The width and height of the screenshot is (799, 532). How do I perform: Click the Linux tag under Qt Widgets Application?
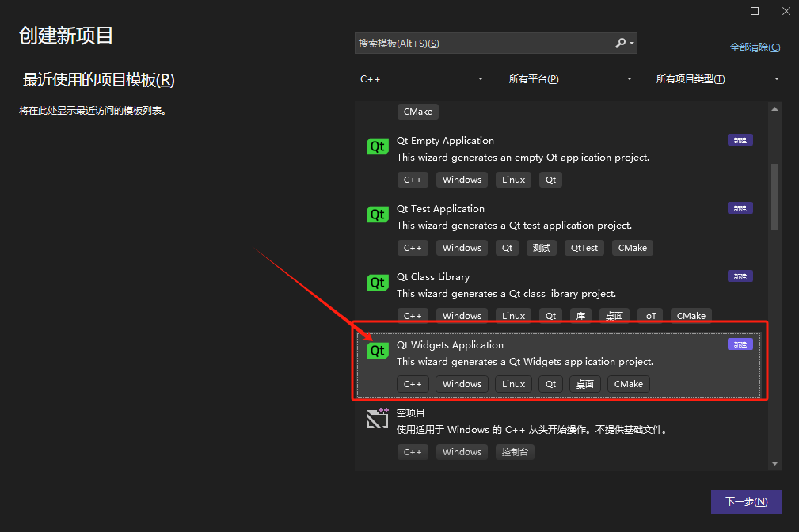coord(513,384)
